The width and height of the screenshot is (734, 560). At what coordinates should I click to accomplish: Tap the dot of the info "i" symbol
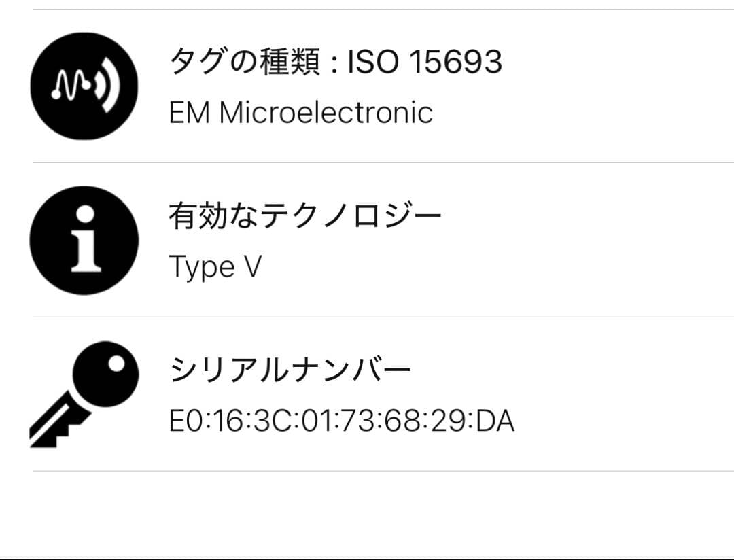[85, 214]
